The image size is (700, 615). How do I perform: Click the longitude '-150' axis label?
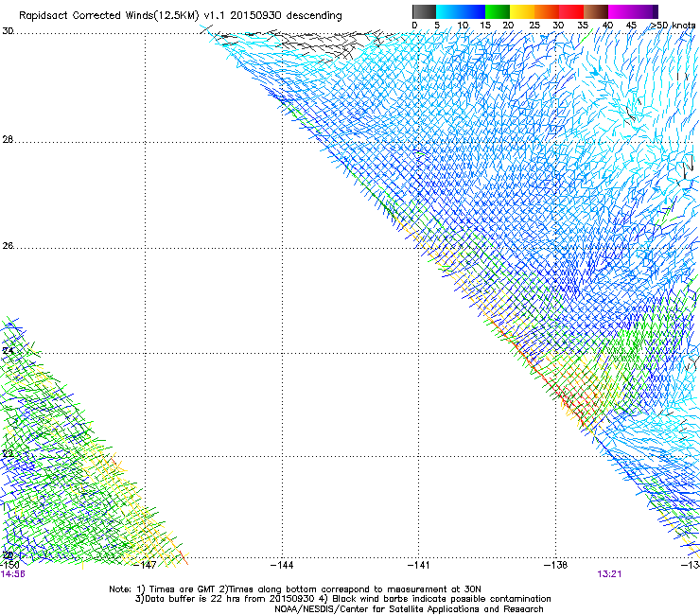[x=9, y=565]
